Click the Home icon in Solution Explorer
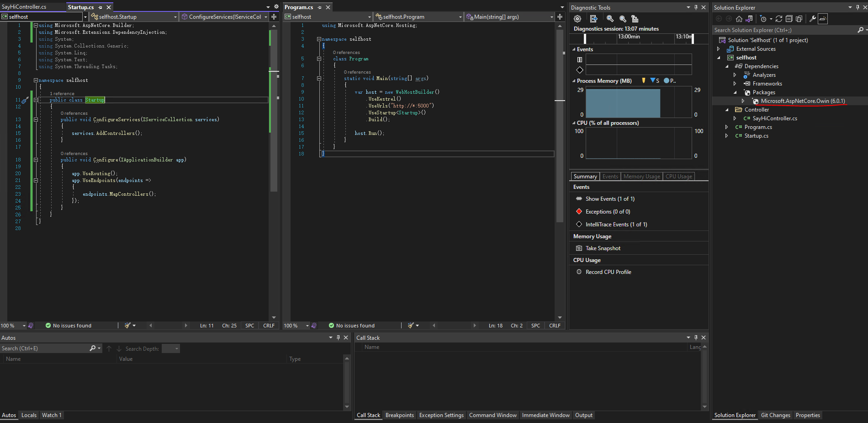Viewport: 868px width, 423px height. (x=739, y=19)
